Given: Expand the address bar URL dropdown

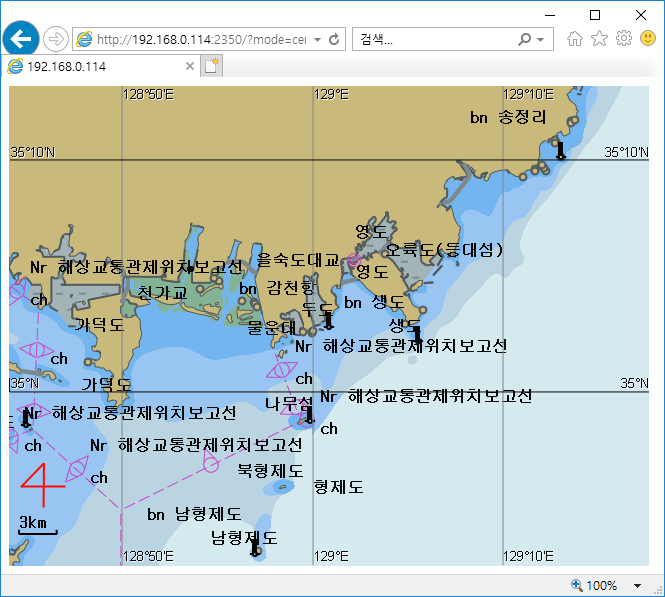Looking at the screenshot, I should click(317, 40).
